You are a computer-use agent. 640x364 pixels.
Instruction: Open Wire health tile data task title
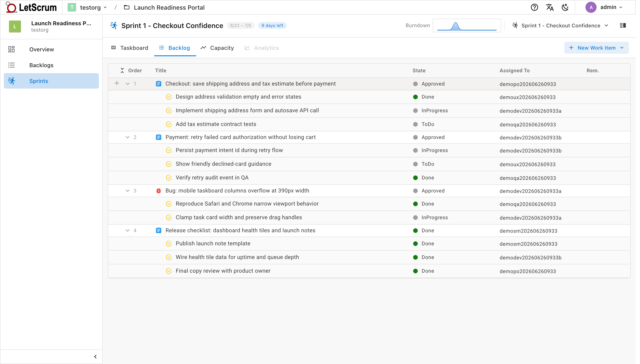click(237, 257)
